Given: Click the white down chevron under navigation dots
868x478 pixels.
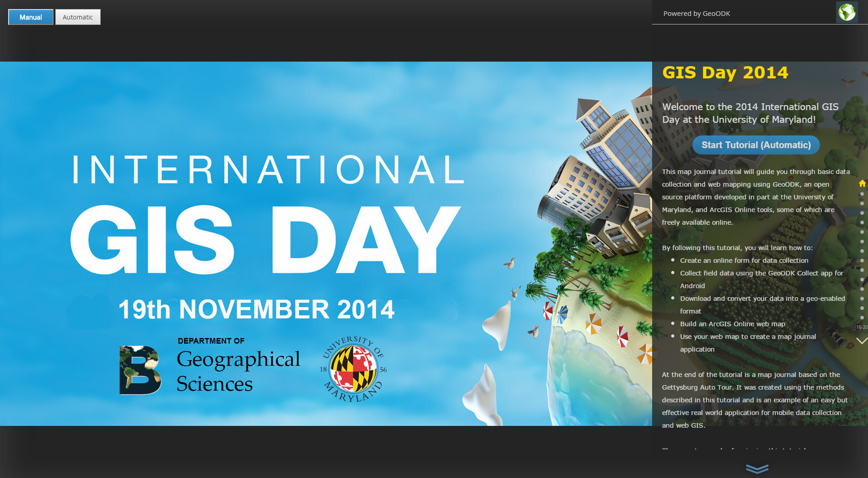Looking at the screenshot, I should (862, 341).
